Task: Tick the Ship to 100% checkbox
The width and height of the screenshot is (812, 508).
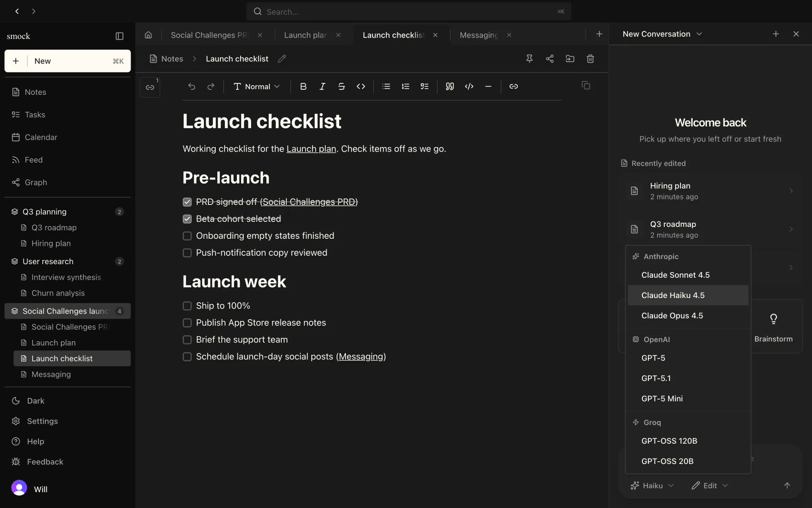Action: [x=187, y=306]
